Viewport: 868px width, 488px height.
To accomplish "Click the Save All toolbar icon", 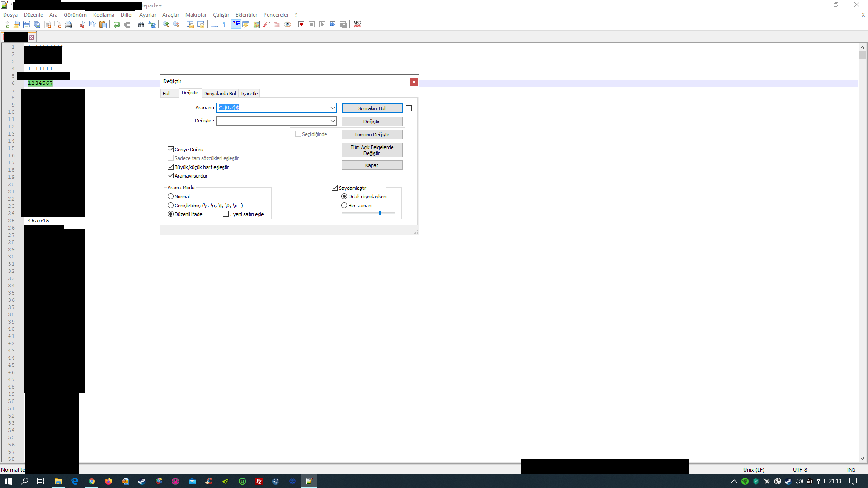I will coord(37,24).
